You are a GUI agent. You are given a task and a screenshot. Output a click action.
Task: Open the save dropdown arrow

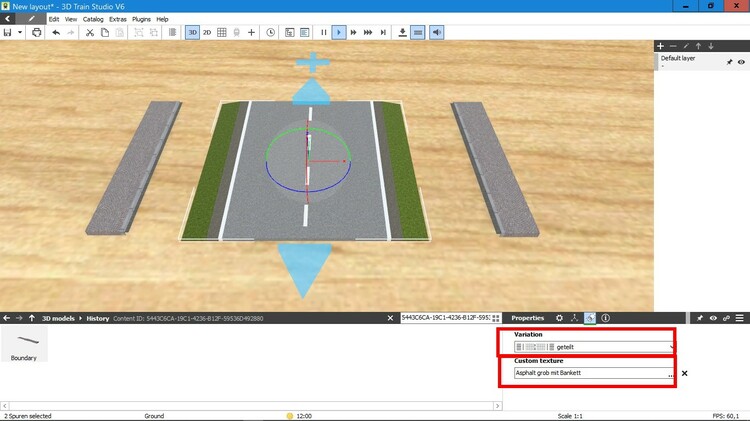tap(20, 32)
